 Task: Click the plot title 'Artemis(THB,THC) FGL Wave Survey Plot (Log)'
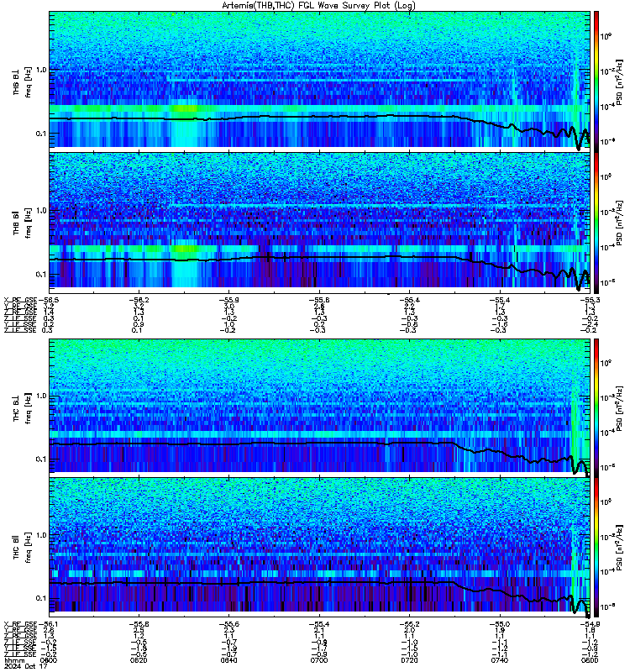click(318, 5)
